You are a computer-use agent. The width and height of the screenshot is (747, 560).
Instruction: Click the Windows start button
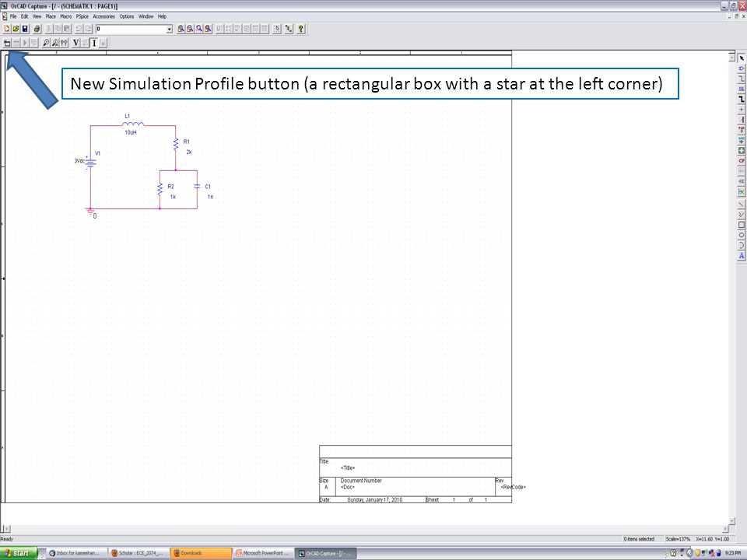pos(18,553)
